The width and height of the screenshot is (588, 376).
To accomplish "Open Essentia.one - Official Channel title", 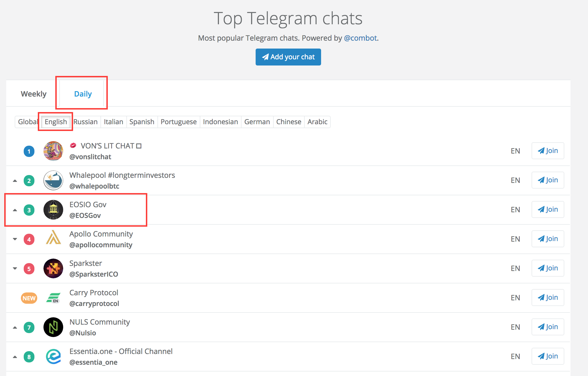I will click(x=121, y=351).
